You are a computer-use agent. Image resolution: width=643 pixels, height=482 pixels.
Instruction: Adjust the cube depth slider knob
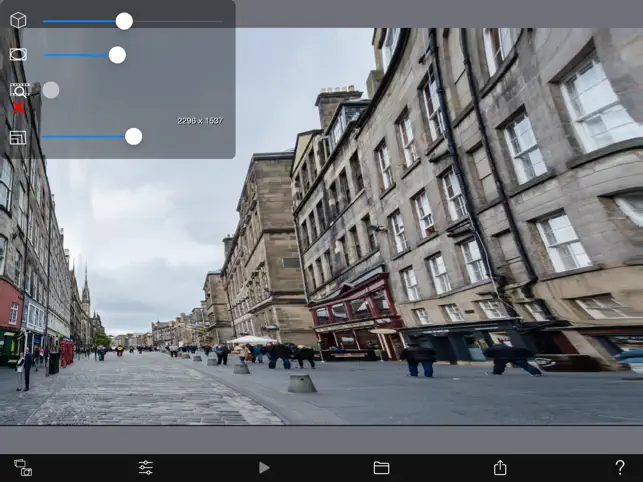[124, 21]
